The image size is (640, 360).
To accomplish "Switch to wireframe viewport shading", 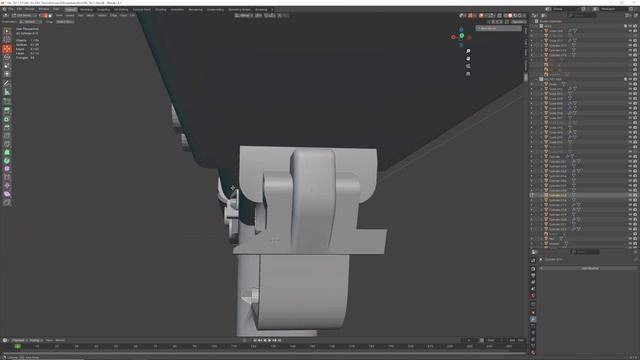I will click(x=506, y=16).
